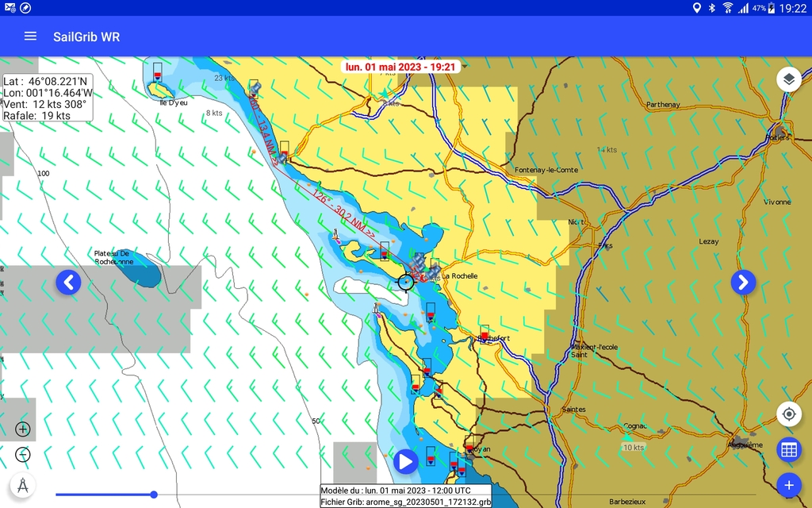Zoom out with the minus circle
The image size is (812, 508).
pyautogui.click(x=23, y=455)
